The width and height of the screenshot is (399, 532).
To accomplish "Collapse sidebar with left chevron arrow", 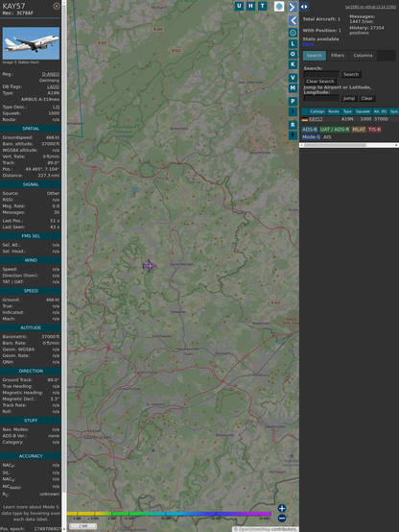I will click(x=293, y=21).
